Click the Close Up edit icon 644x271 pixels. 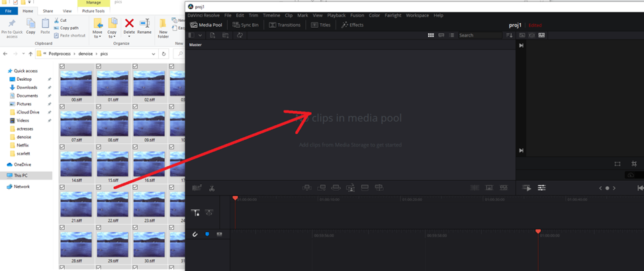[x=350, y=188]
